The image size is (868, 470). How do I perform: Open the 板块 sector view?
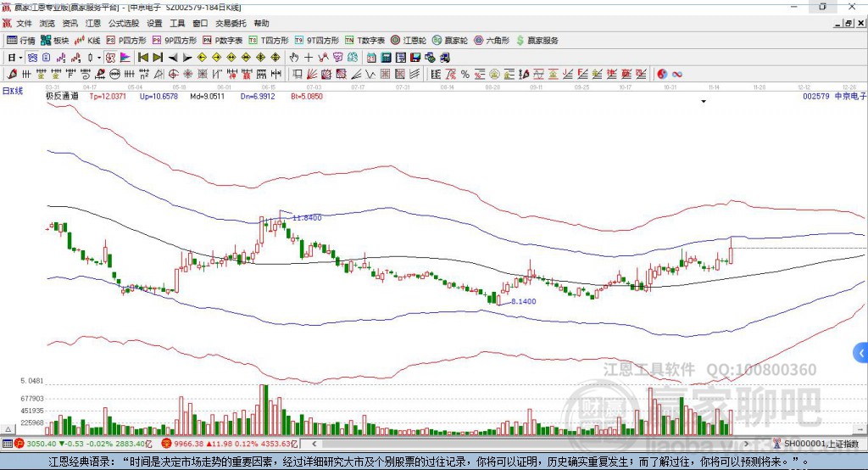55,41
